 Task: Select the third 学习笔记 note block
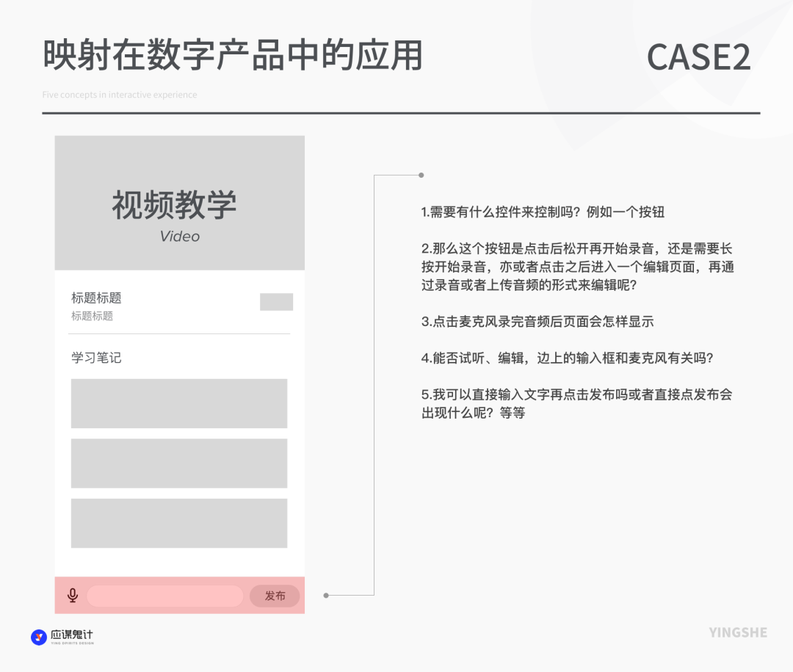[178, 523]
